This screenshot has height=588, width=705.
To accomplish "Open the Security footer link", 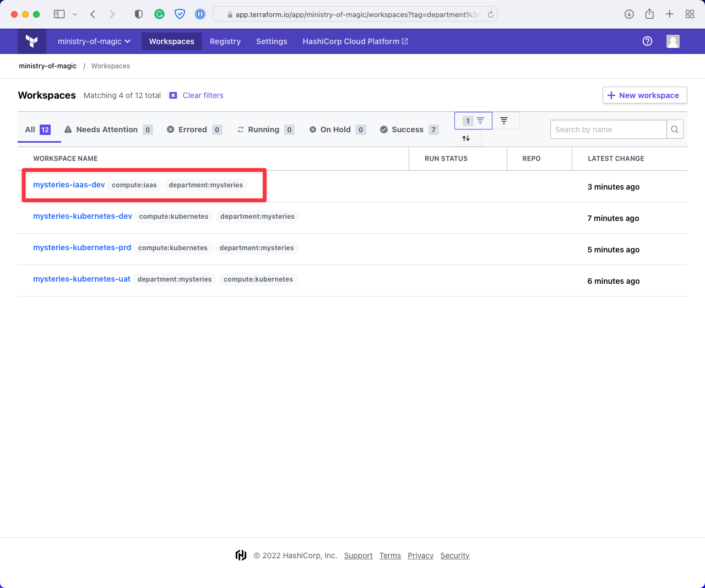I will [x=455, y=555].
